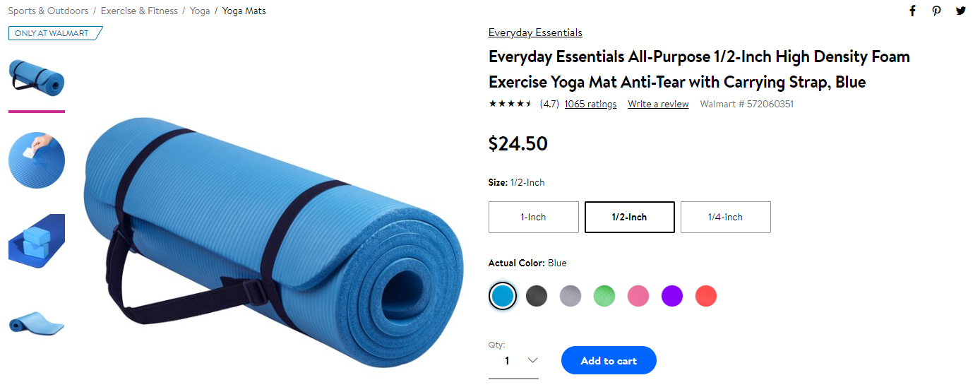Screen dimensions: 980x392
Task: Choose the purple color swatch
Action: pyautogui.click(x=672, y=295)
